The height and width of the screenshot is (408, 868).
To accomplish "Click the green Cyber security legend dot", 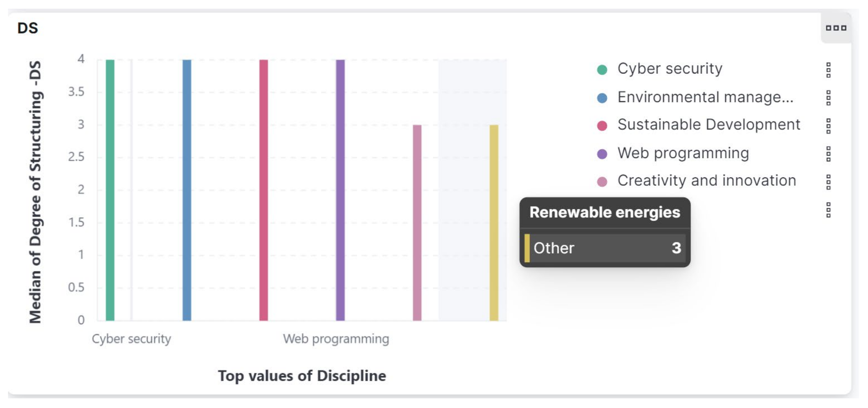I will tap(602, 70).
